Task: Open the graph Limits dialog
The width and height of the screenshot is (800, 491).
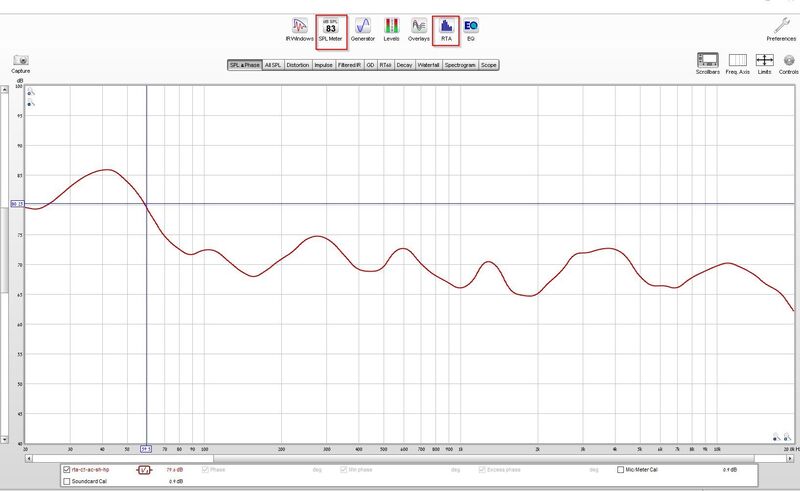Action: [x=764, y=64]
